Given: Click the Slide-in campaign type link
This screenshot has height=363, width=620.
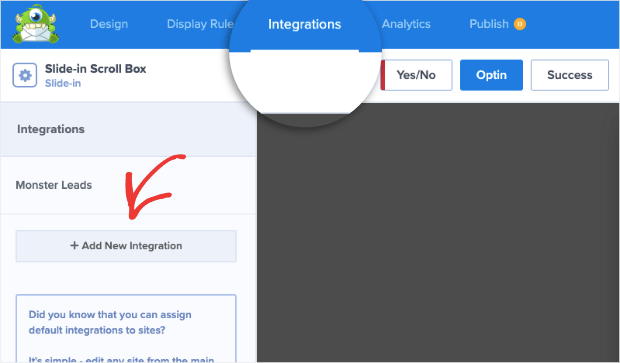Looking at the screenshot, I should pyautogui.click(x=63, y=83).
